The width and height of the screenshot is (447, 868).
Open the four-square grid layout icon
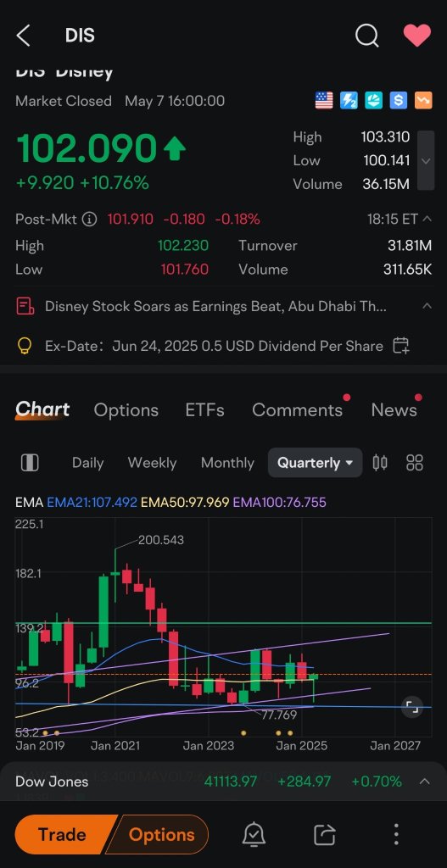click(x=414, y=463)
